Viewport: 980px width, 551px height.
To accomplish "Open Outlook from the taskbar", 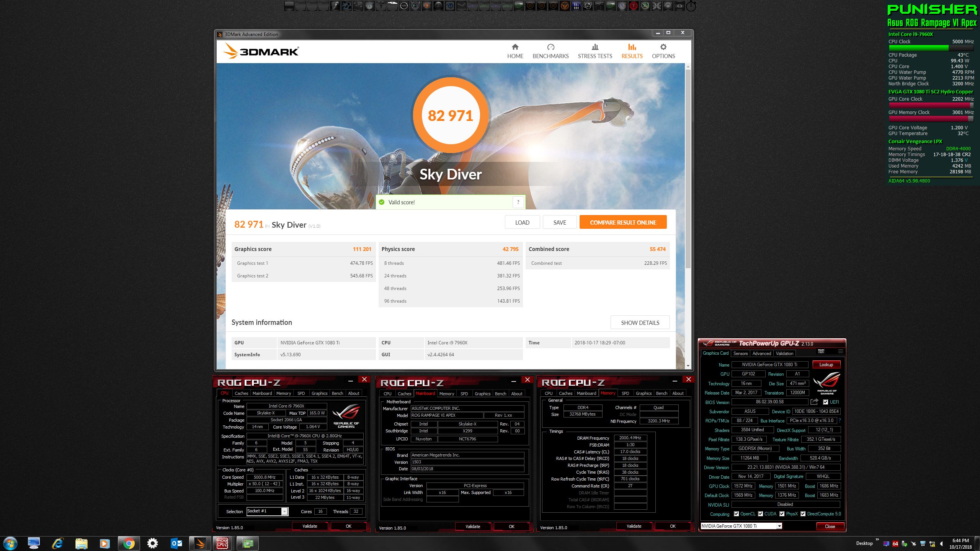I will (x=176, y=543).
